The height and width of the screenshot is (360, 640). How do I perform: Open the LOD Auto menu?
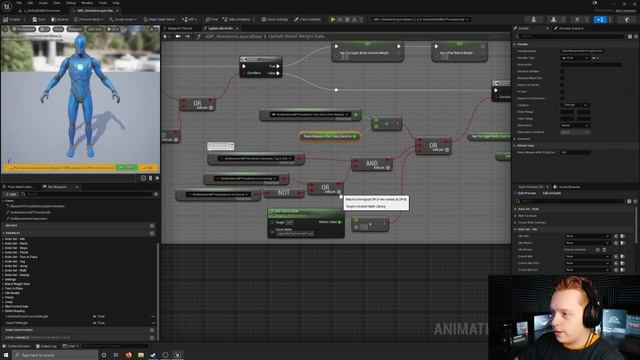coord(95,29)
